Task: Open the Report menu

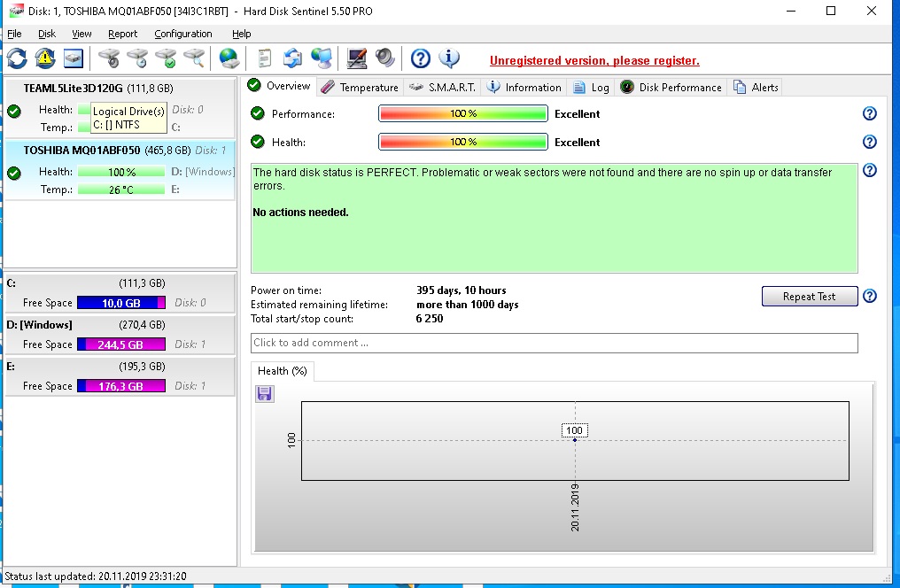Action: click(123, 34)
